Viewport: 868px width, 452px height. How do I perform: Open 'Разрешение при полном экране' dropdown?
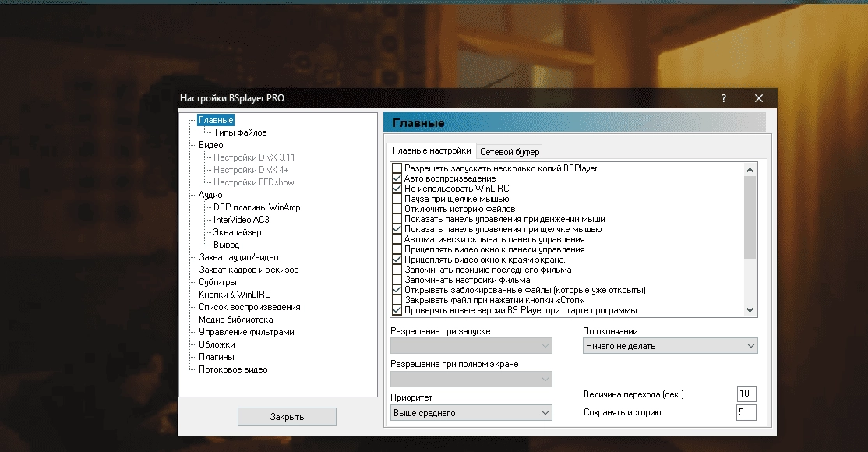471,379
